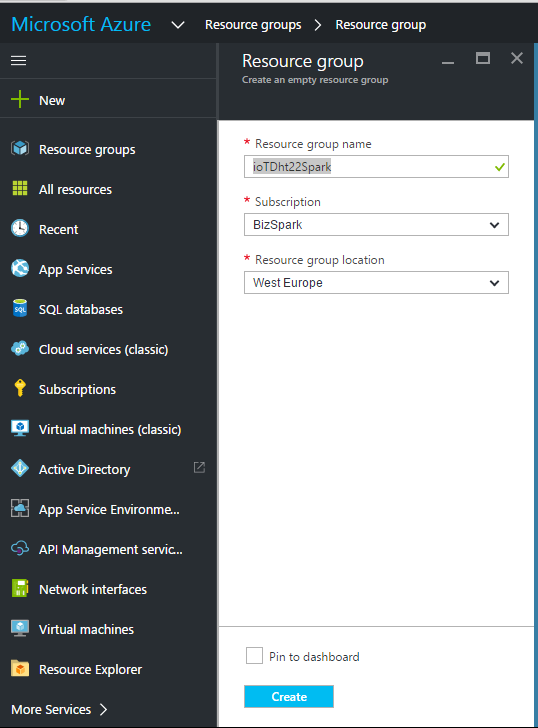Screen dimensions: 538x728
Task: Open the More Services link
Action: click(x=51, y=709)
